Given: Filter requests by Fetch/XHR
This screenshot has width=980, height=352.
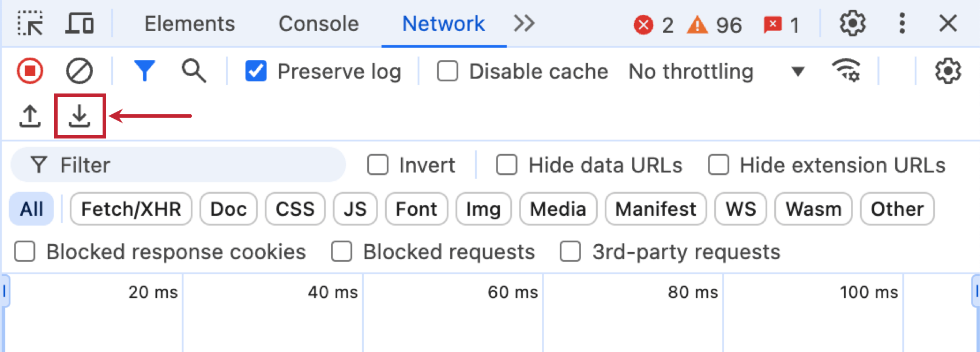Looking at the screenshot, I should 130,209.
